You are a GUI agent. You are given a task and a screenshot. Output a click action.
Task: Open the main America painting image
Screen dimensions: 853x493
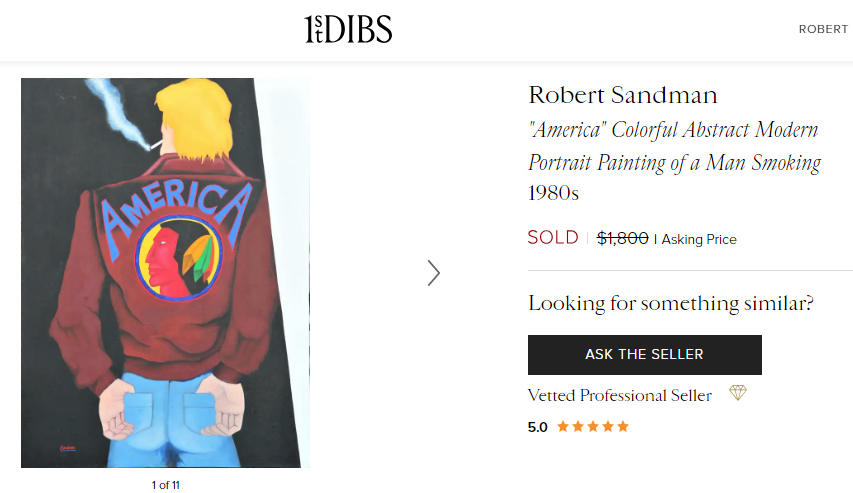[165, 272]
